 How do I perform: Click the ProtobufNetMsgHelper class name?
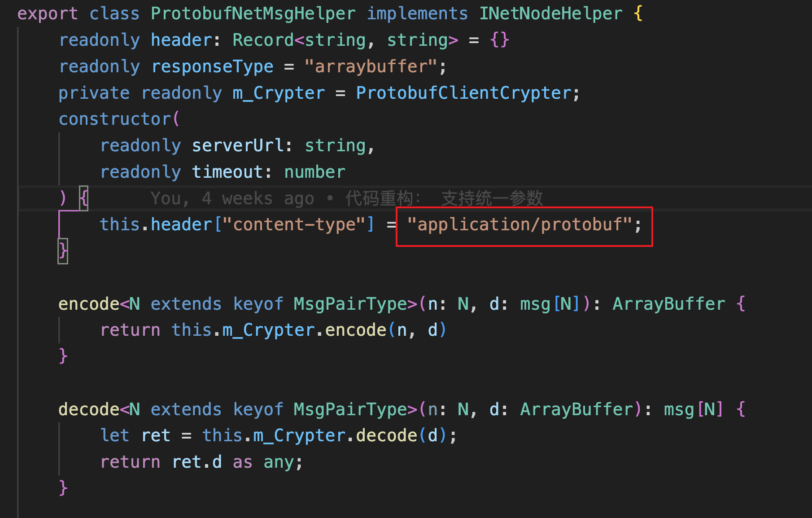click(x=253, y=13)
